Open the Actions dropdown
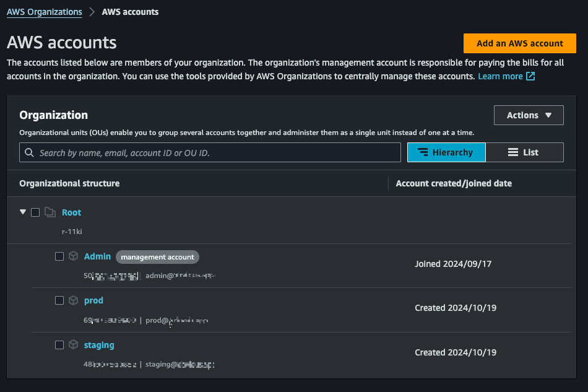 click(529, 115)
